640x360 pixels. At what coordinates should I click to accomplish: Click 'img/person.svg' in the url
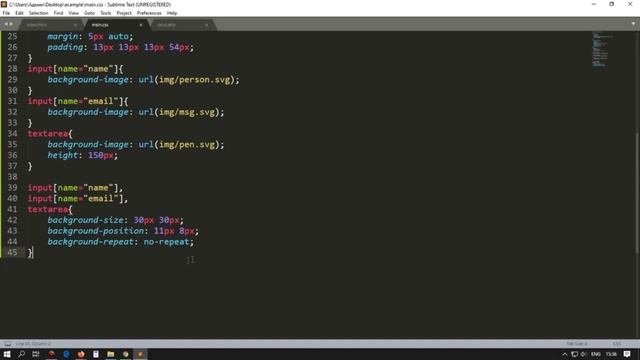click(195, 80)
